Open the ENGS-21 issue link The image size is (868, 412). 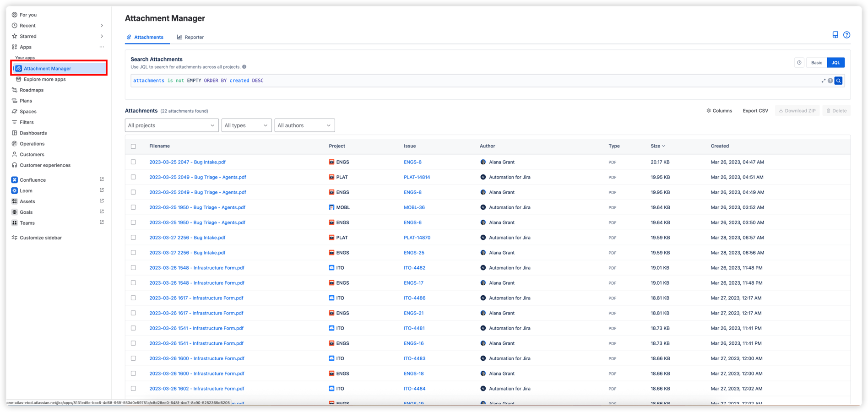click(x=413, y=313)
